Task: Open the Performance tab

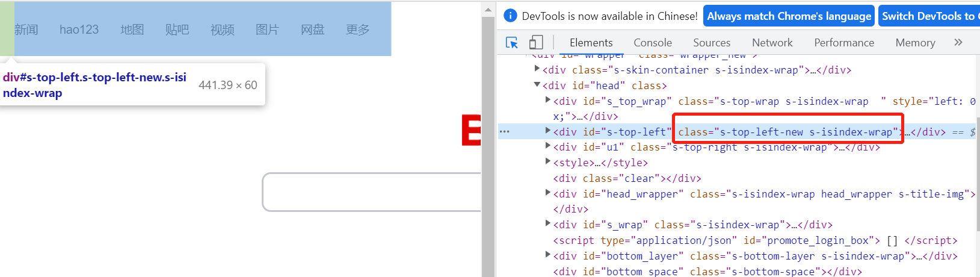Action: pyautogui.click(x=843, y=43)
